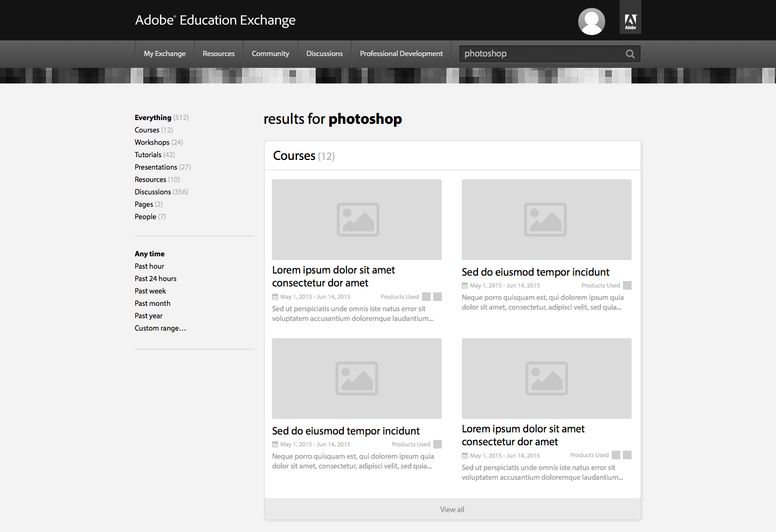Open the Community nav item

[x=271, y=54]
